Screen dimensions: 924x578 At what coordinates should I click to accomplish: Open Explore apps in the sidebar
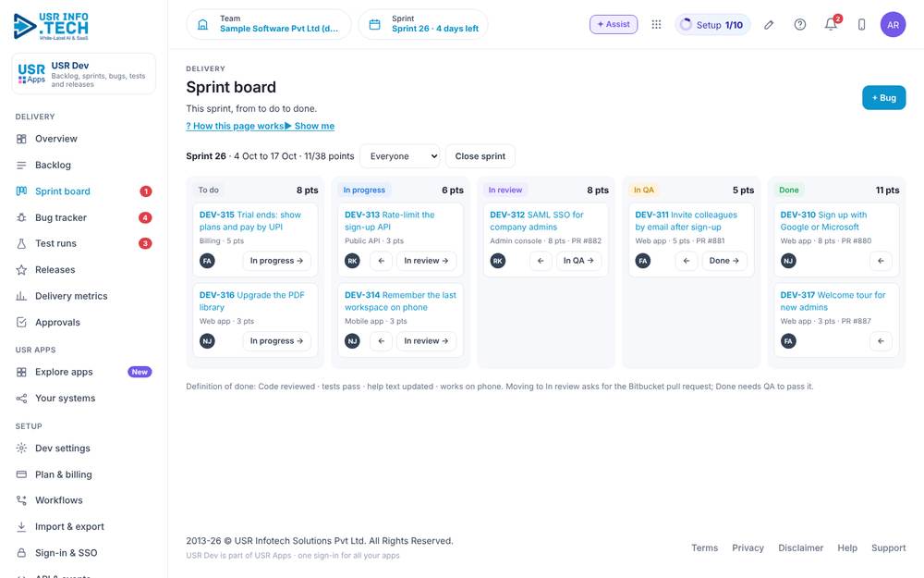pos(84,372)
